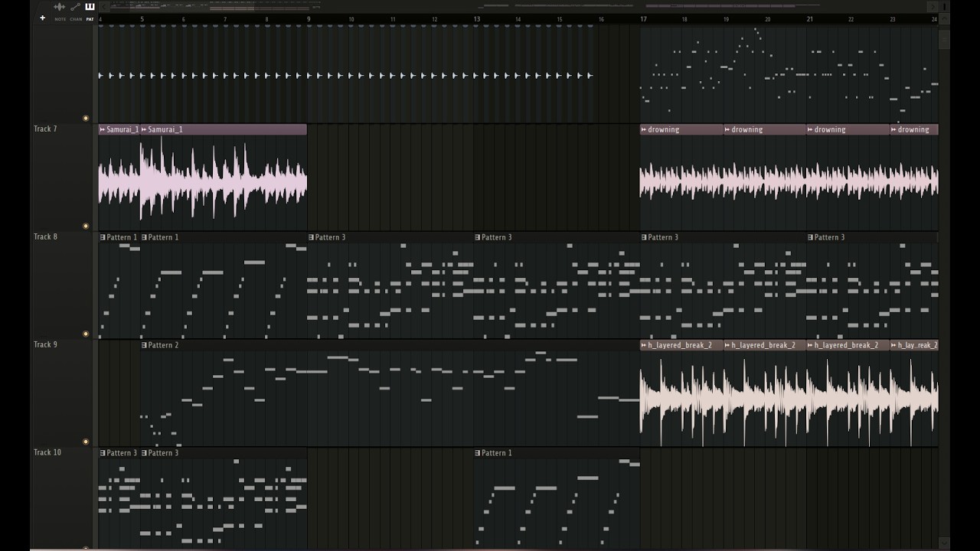Select the pattern clip focus piano icon

point(90,7)
